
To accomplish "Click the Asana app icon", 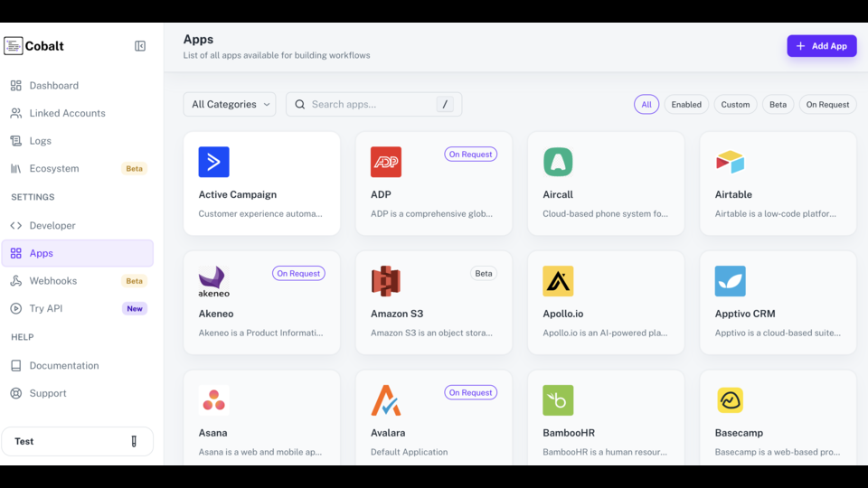I will pos(213,400).
